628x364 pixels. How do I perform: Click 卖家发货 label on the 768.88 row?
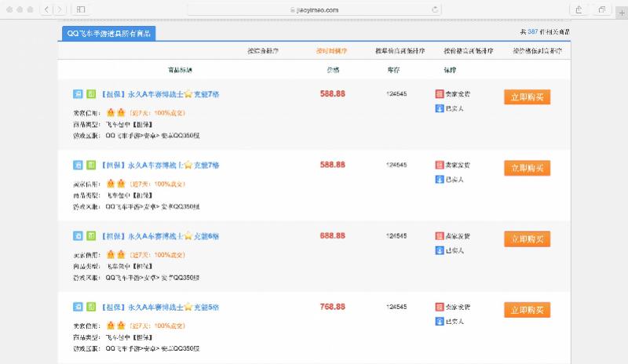(458, 307)
